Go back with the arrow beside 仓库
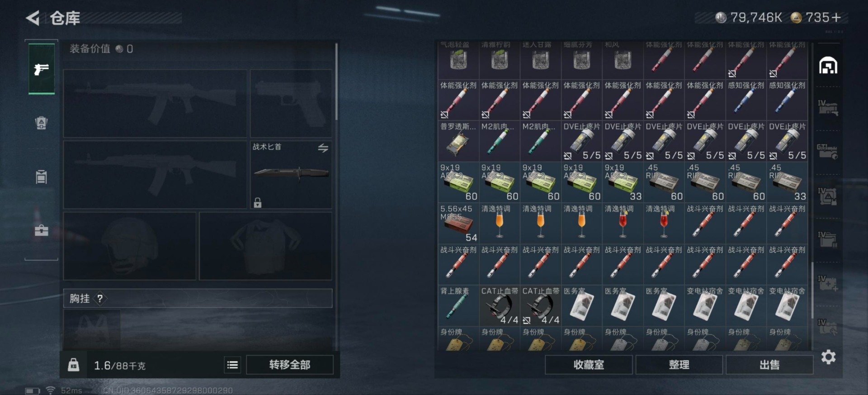 click(x=33, y=18)
